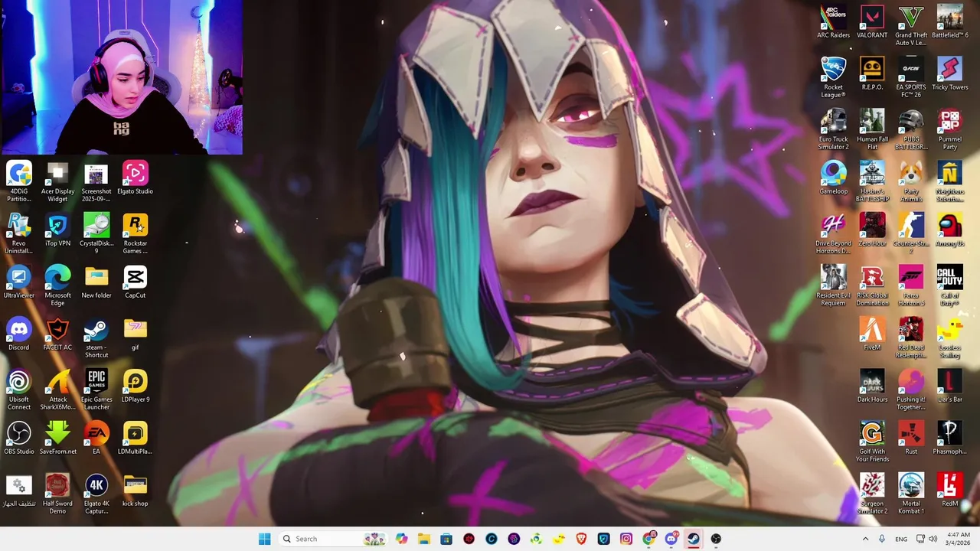Open File Explorer from the taskbar
Image resolution: width=980 pixels, height=551 pixels.
tap(424, 539)
